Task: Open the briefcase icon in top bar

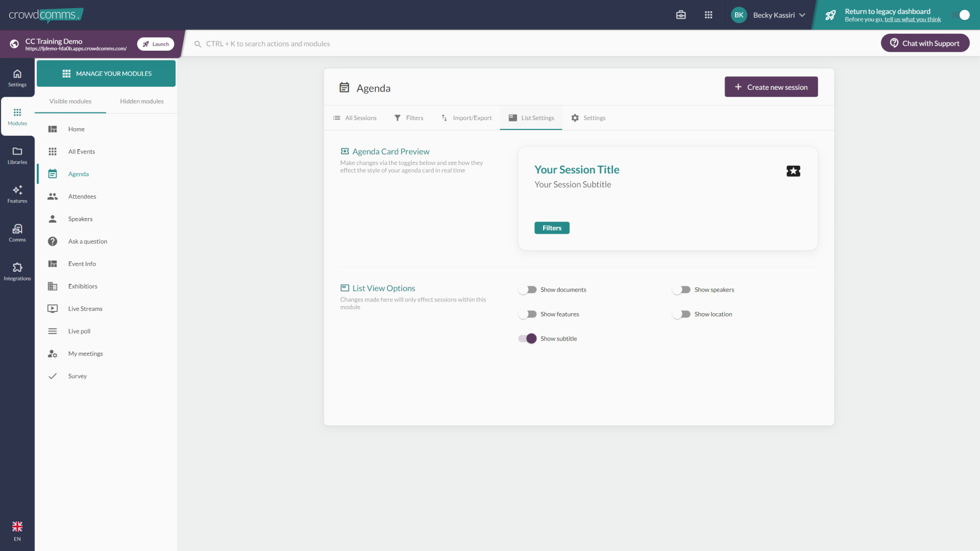Action: (681, 15)
